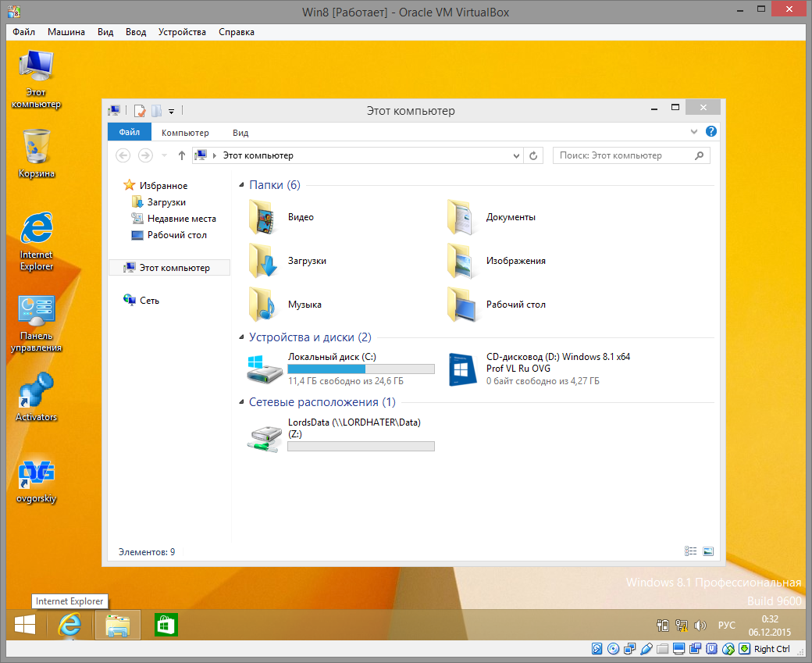Viewport: 812px width, 663px height.
Task: Click the taskbar network warning icon
Action: (x=682, y=626)
